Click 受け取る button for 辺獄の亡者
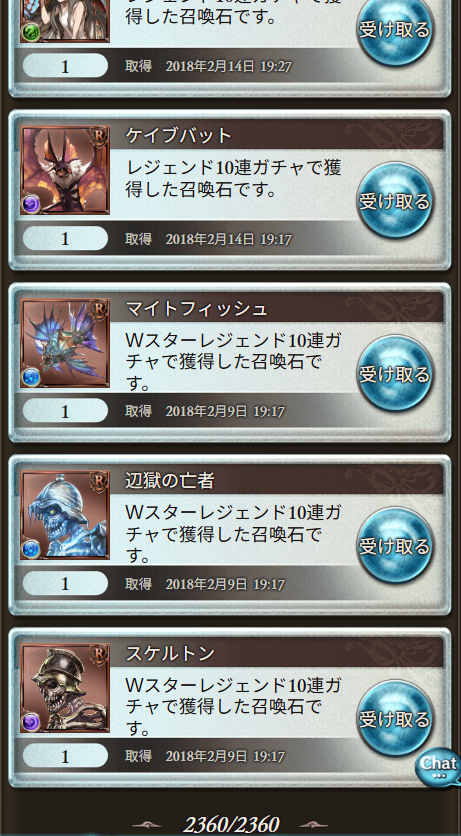This screenshot has width=461, height=836. [x=394, y=545]
